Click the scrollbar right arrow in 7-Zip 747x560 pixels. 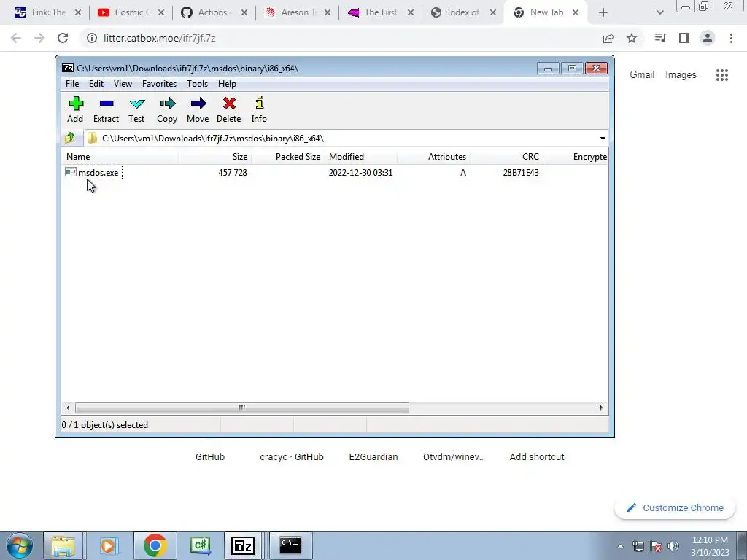pos(601,408)
